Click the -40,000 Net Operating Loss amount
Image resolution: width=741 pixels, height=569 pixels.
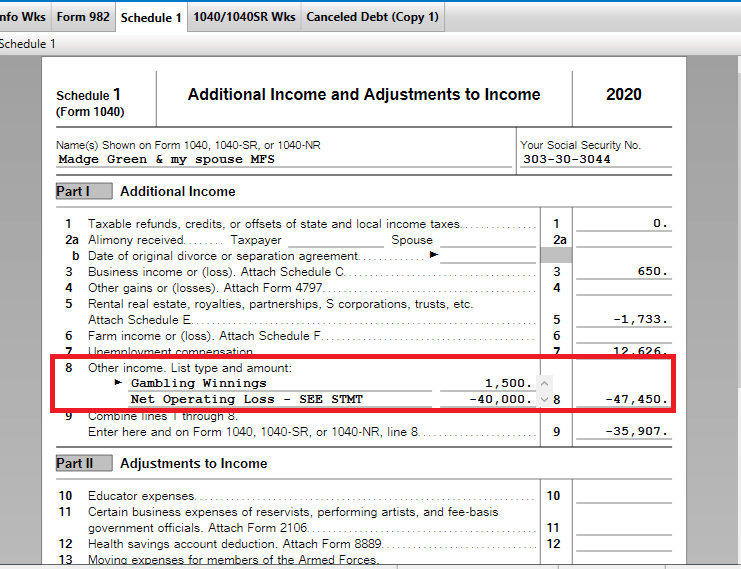(488, 399)
